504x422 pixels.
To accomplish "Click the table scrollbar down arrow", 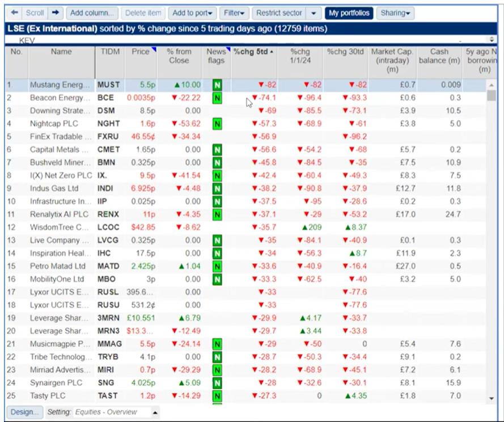I will [x=492, y=399].
